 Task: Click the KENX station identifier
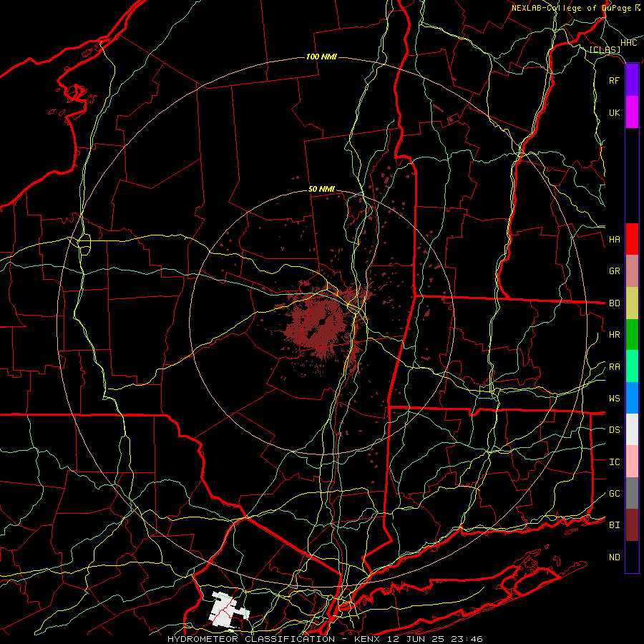pyautogui.click(x=366, y=639)
